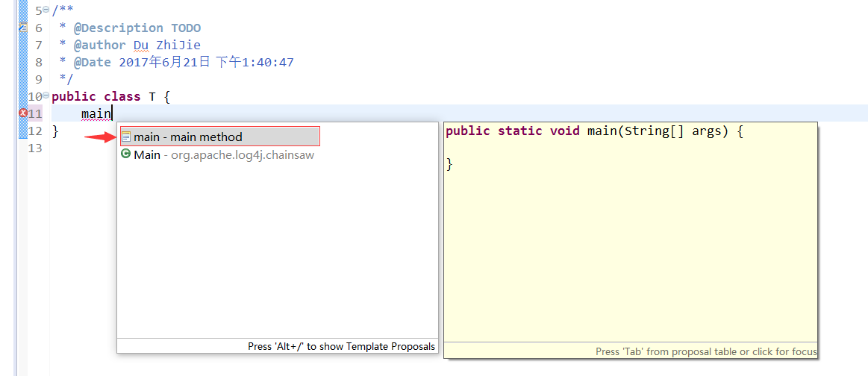Click the 'public class T {' declaration
Image resolution: width=868 pixels, height=376 pixels.
[x=110, y=97]
